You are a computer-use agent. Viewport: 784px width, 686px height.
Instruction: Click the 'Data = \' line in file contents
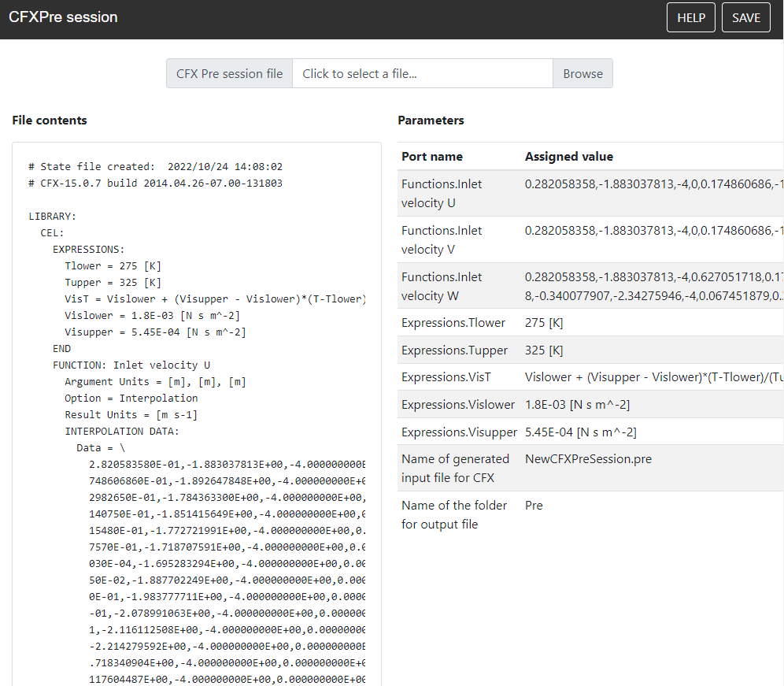pos(101,447)
